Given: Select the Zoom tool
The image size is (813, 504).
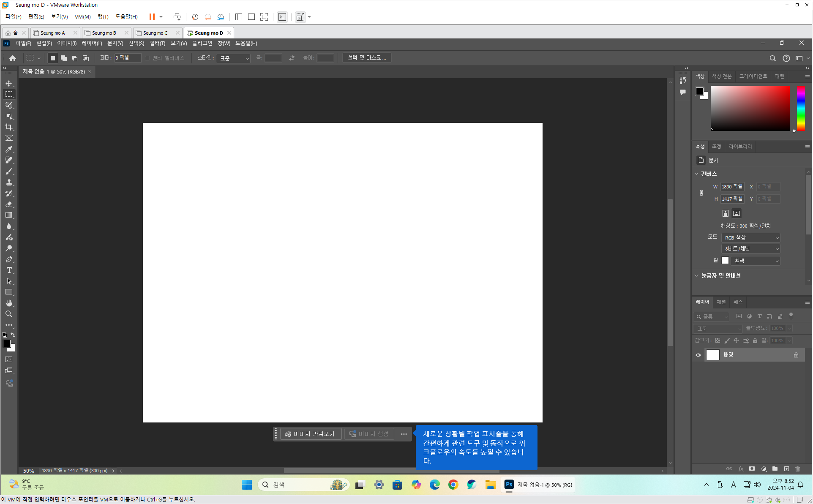Looking at the screenshot, I should (9, 314).
